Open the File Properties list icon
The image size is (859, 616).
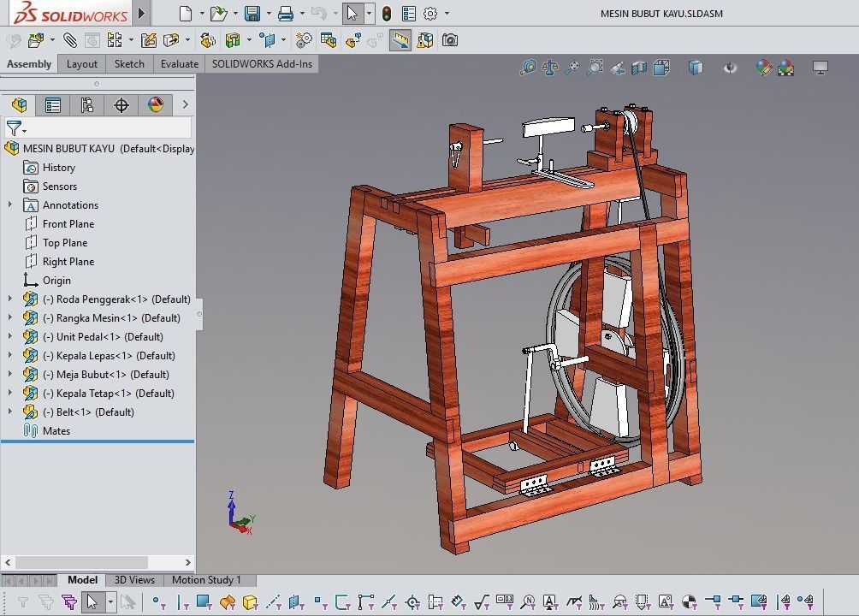(409, 13)
